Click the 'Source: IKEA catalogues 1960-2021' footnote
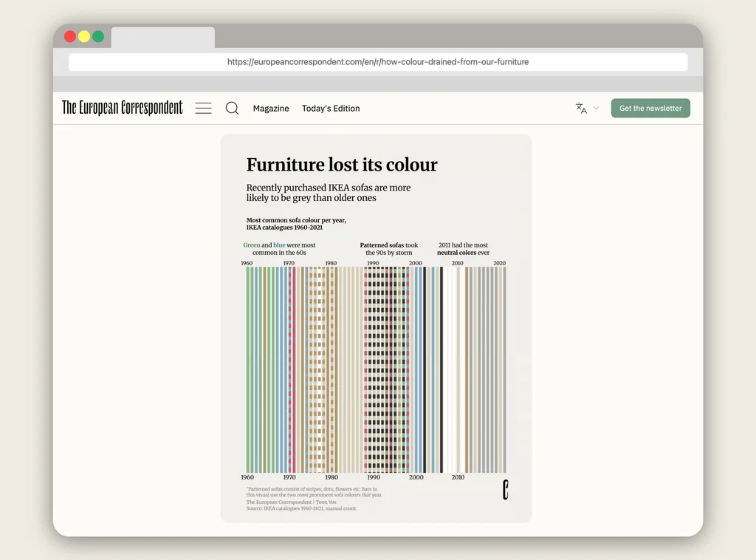756x560 pixels. pyautogui.click(x=302, y=508)
